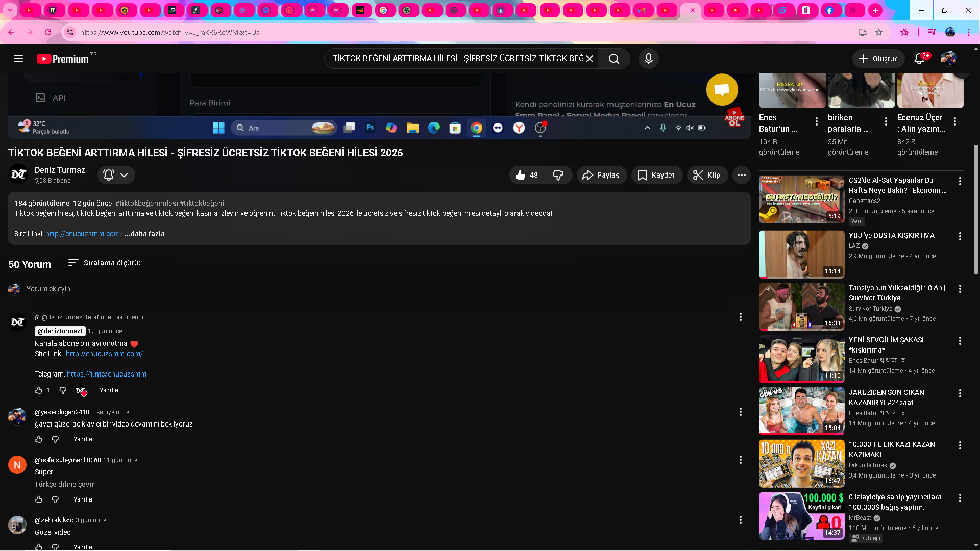Like the pinned denizturmazt comment
Image resolution: width=980 pixels, height=551 pixels.
(x=39, y=390)
